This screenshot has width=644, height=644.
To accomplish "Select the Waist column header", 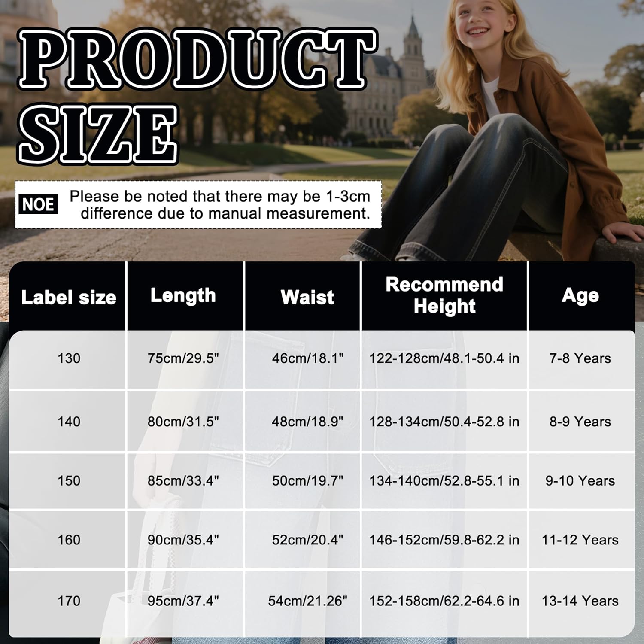I will (x=307, y=297).
